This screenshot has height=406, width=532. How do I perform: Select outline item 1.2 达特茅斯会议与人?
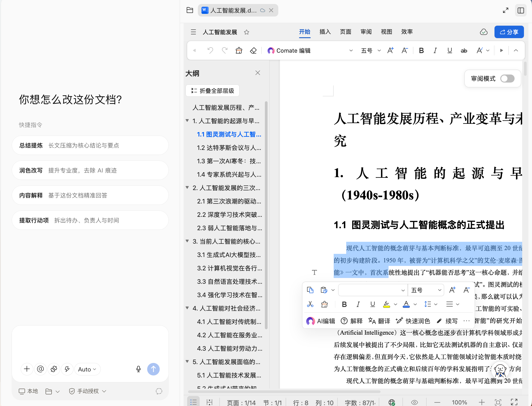tap(229, 148)
